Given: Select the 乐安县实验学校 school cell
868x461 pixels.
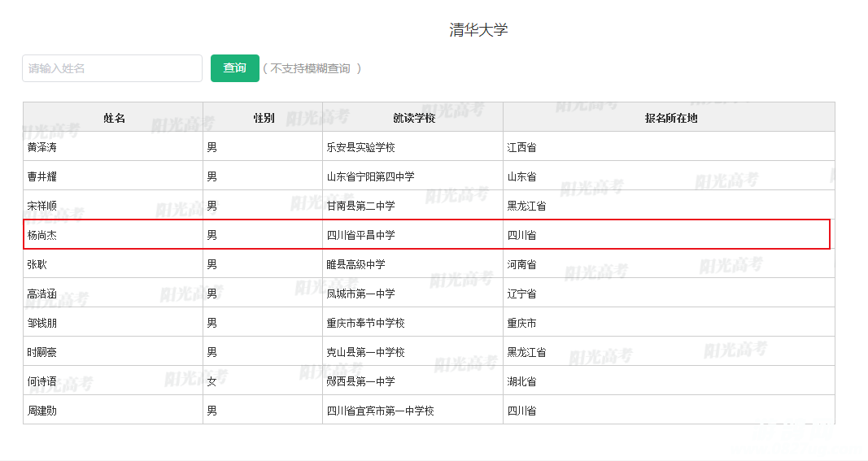Looking at the screenshot, I should pyautogui.click(x=360, y=147).
